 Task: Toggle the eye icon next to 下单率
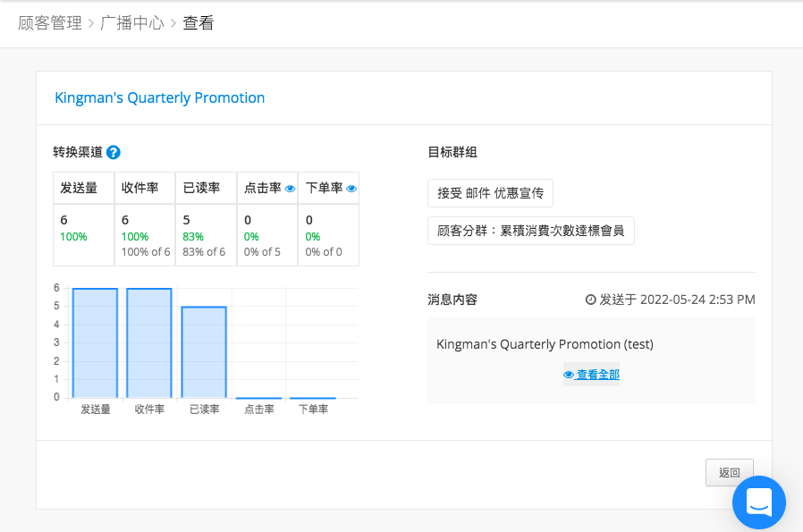pos(351,189)
